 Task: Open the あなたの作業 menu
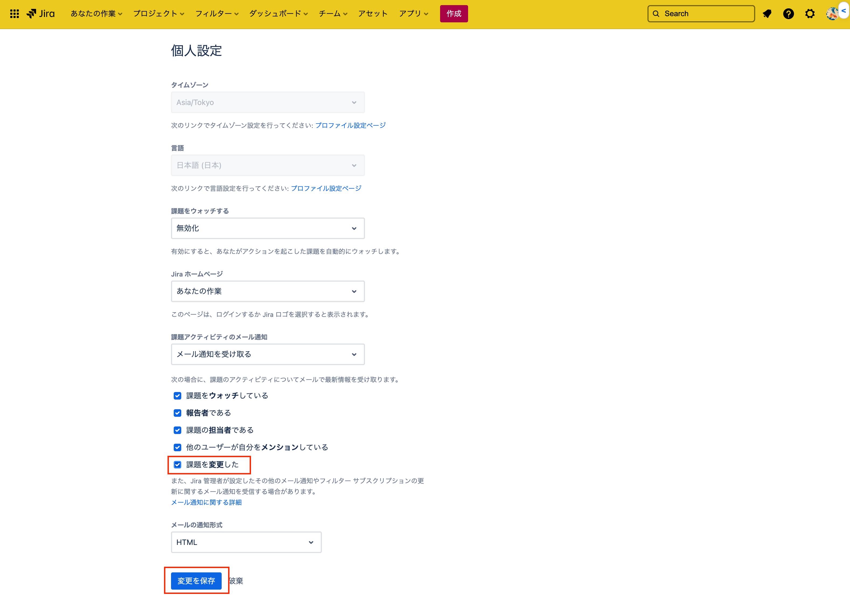coord(96,14)
